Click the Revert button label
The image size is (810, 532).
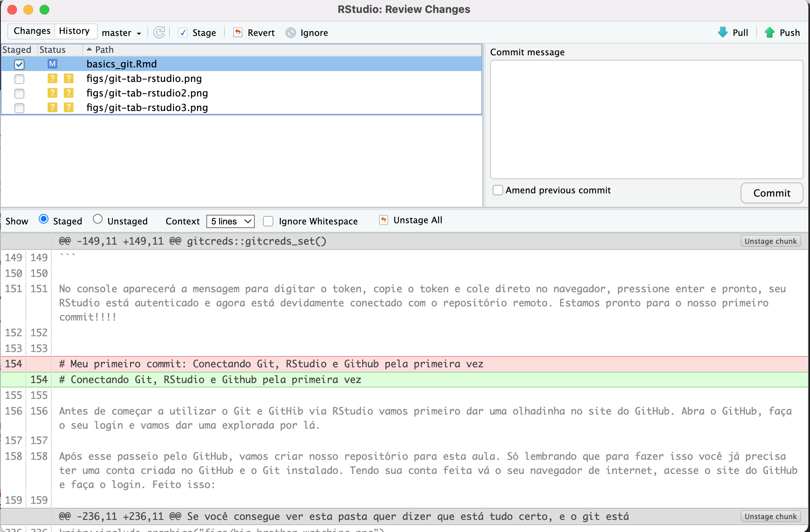tap(261, 33)
